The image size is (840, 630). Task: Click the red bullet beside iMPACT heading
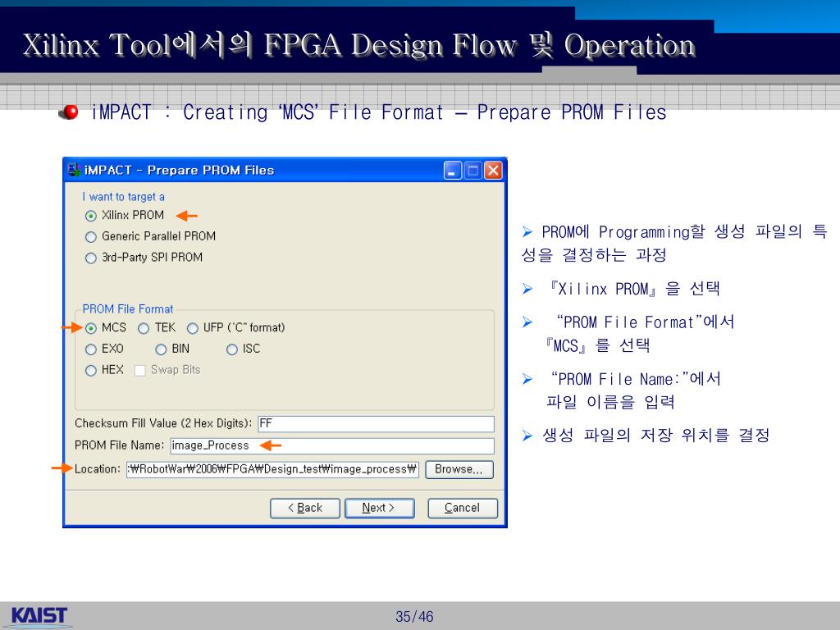(x=69, y=112)
